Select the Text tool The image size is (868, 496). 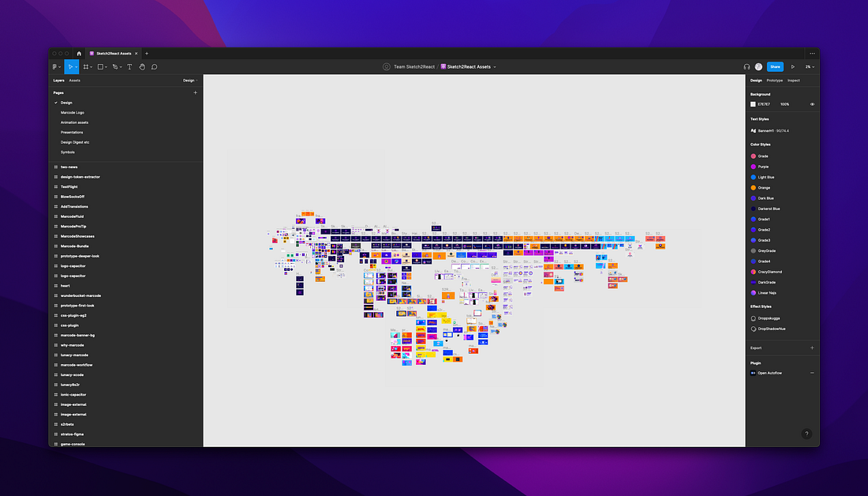(129, 66)
